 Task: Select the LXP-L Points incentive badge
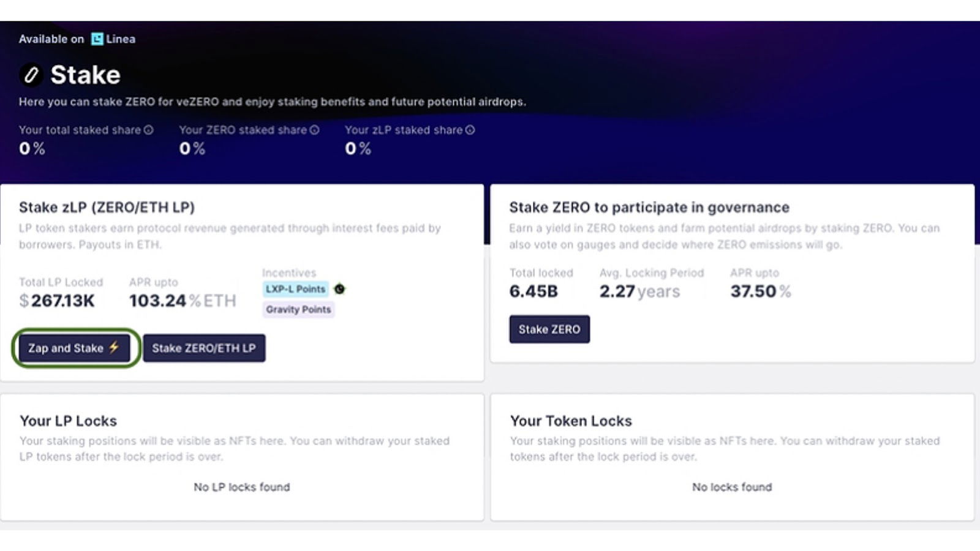point(295,289)
